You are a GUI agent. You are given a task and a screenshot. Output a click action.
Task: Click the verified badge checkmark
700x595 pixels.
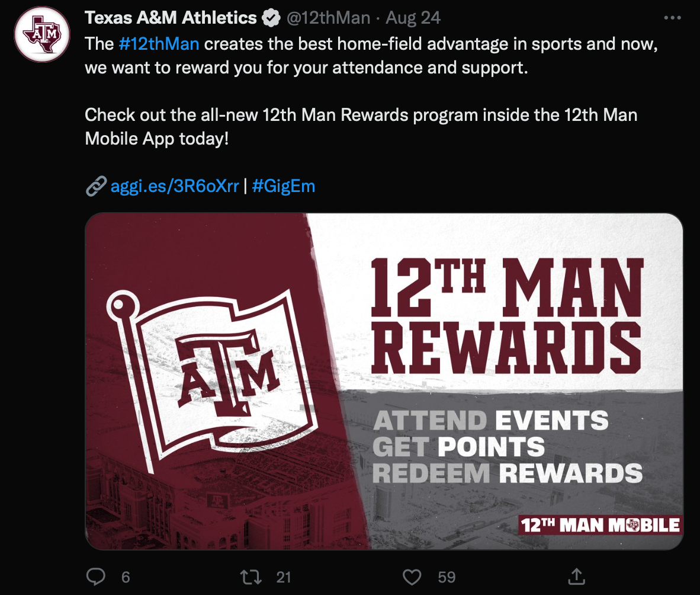(271, 18)
